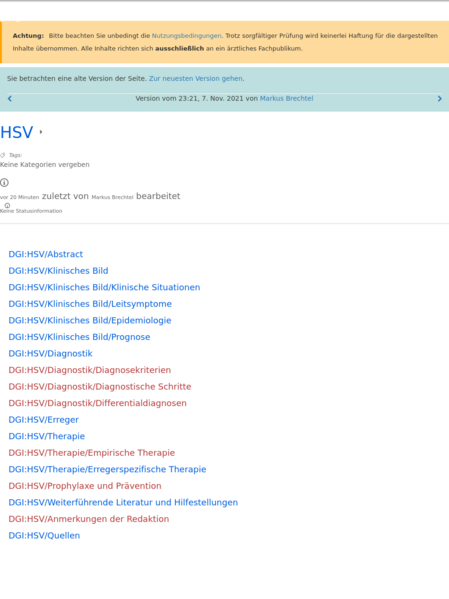Click the status info icon above Keine Statusinformation
Image resolution: width=449 pixels, height=599 pixels.
(x=7, y=206)
